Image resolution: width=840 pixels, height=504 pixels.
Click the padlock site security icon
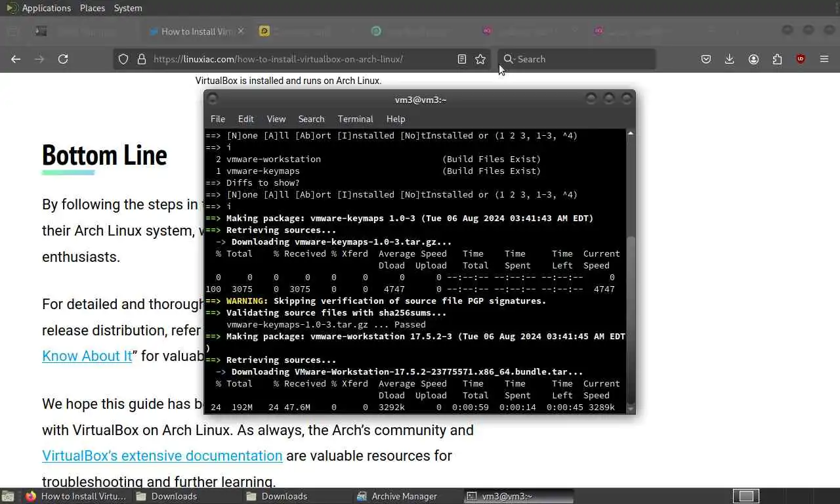[x=141, y=59]
